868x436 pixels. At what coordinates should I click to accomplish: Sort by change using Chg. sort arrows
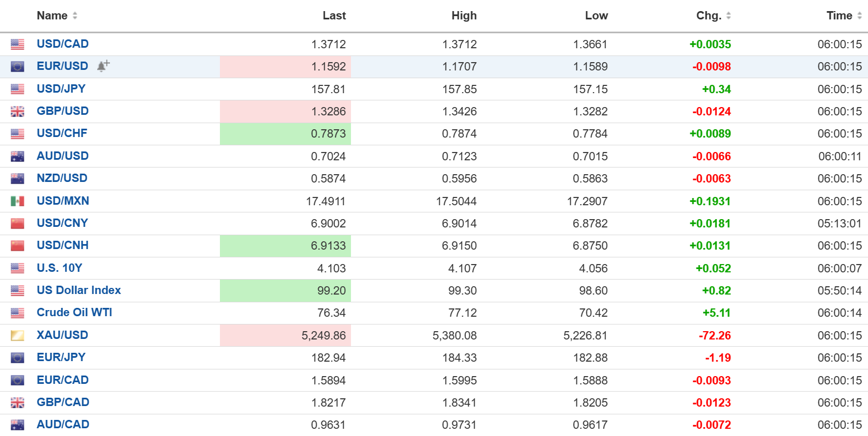click(728, 16)
